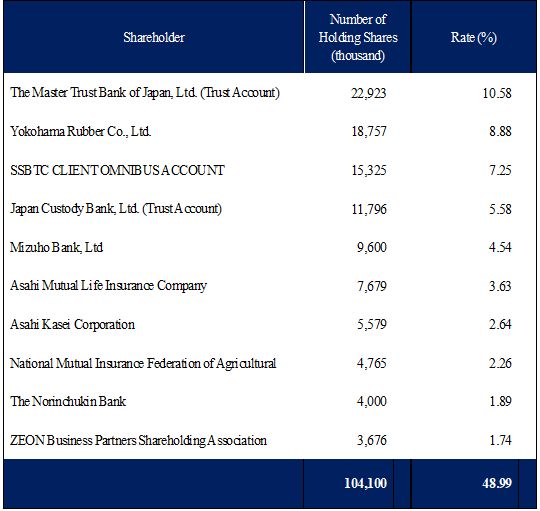Select The Norinchukin Bank entry

point(68,402)
